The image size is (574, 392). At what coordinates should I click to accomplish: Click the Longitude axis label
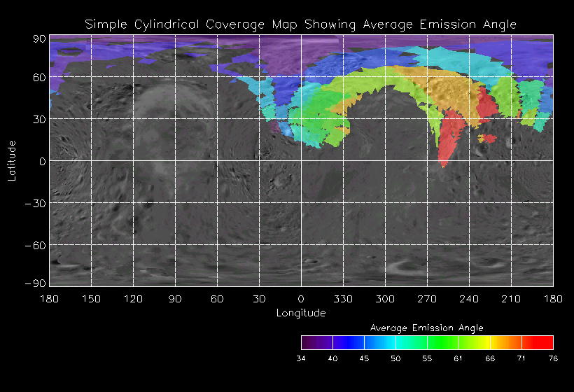click(x=301, y=313)
